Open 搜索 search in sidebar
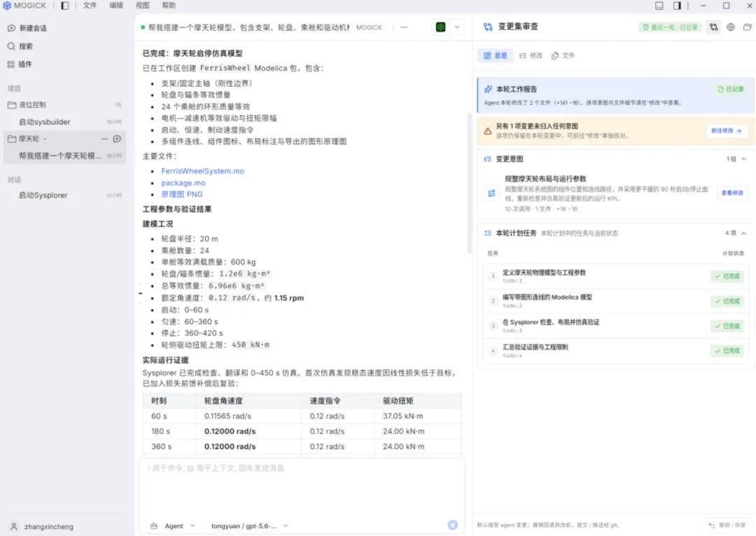Viewport: 756px width, 536px height. tap(20, 46)
